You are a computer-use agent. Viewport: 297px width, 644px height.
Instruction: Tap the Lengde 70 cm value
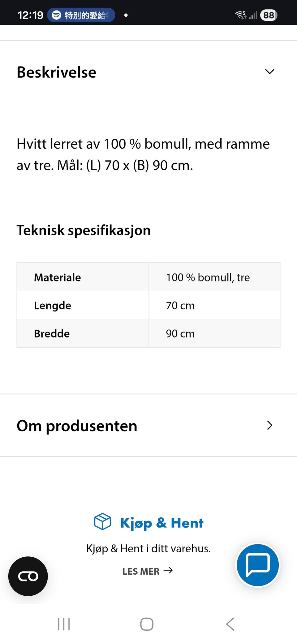[x=180, y=306]
